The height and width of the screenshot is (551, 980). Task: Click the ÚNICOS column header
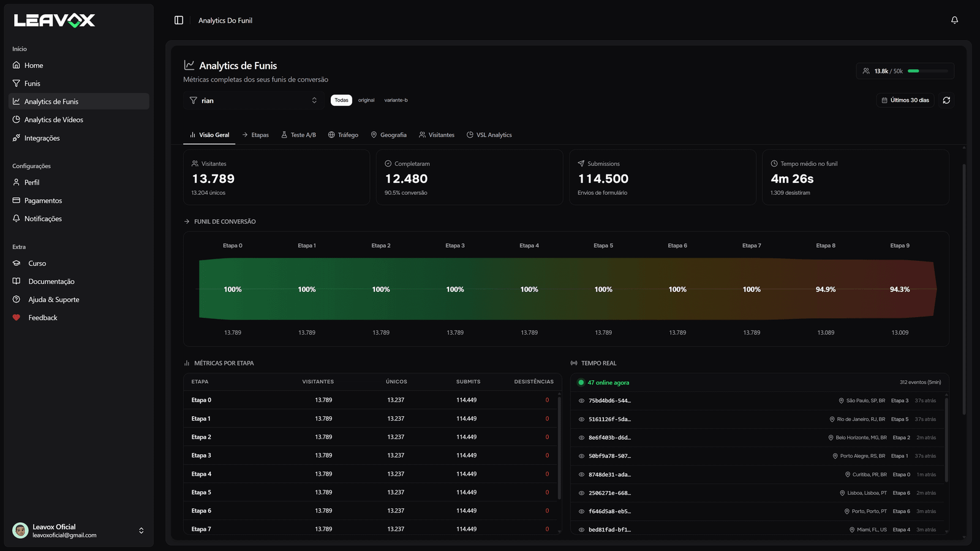click(x=396, y=382)
